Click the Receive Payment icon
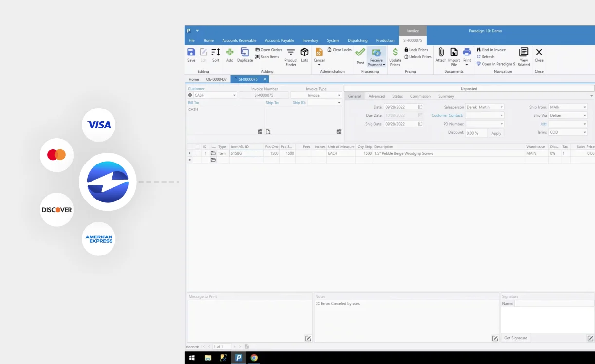The height and width of the screenshot is (364, 595). click(x=376, y=52)
